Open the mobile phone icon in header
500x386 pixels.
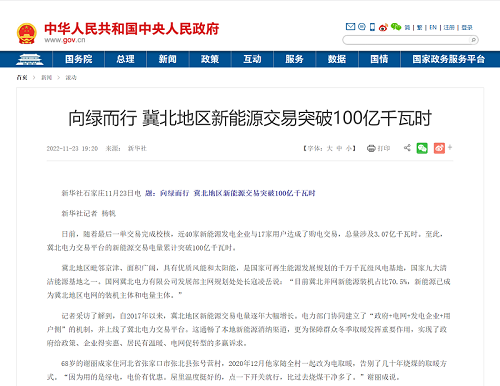click(372, 27)
